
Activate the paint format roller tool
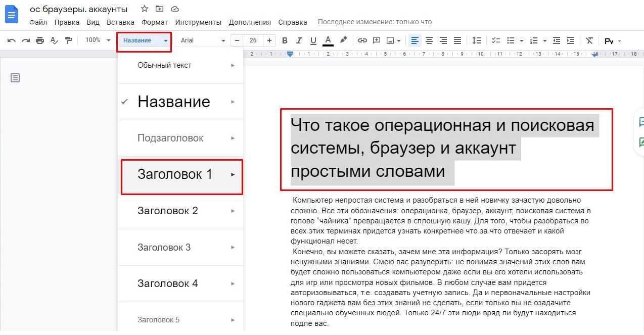(69, 40)
